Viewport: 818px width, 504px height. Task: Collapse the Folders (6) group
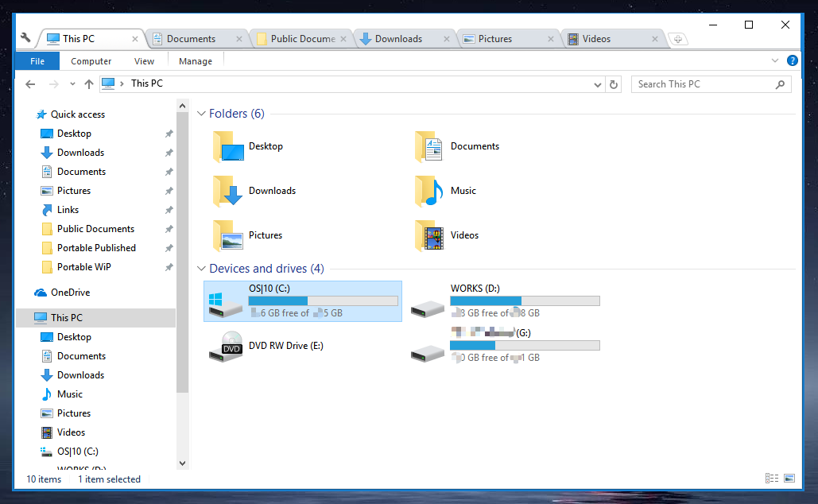pyautogui.click(x=201, y=114)
